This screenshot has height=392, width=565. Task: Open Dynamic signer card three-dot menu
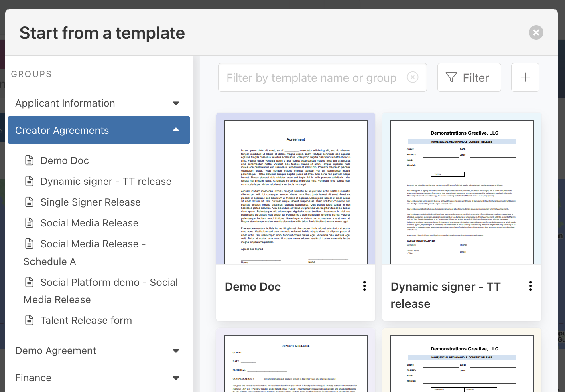(530, 286)
